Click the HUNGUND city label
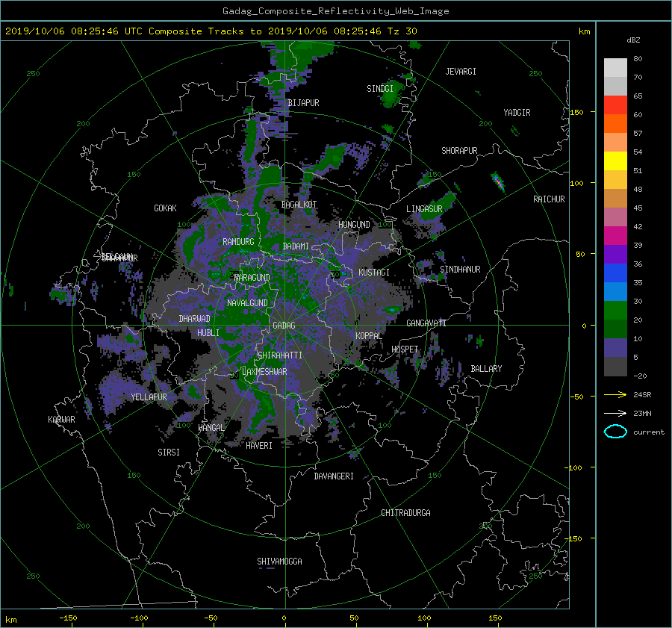The width and height of the screenshot is (672, 628). click(354, 225)
